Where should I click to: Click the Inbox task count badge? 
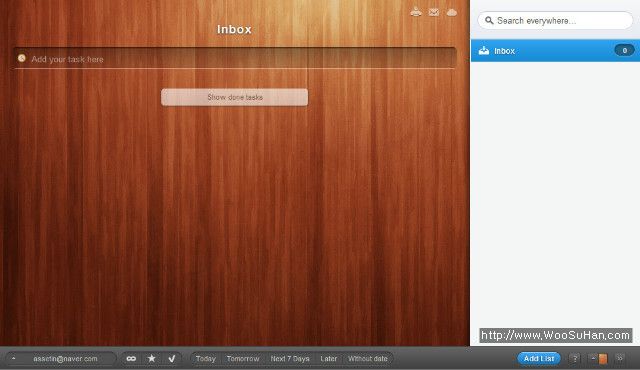[x=624, y=51]
